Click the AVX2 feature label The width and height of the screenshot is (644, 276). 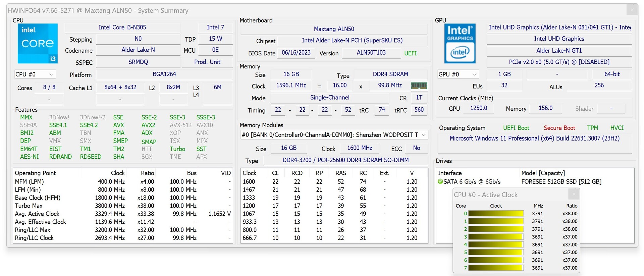[x=148, y=125]
